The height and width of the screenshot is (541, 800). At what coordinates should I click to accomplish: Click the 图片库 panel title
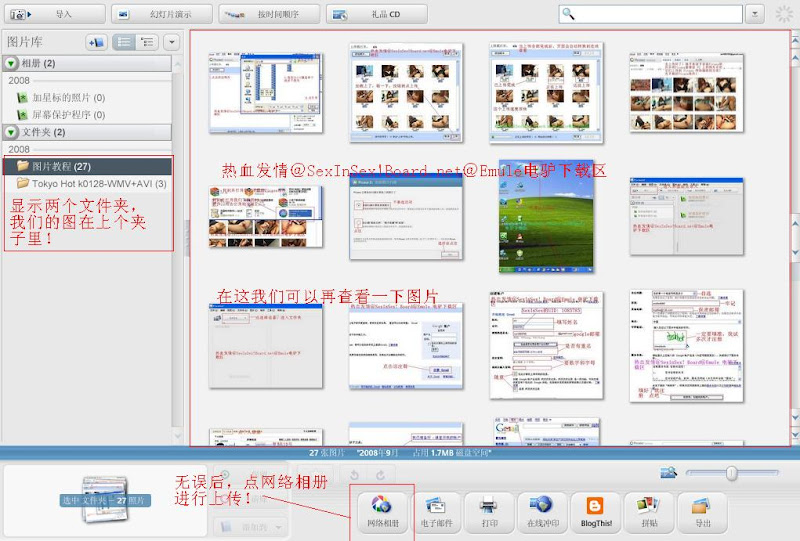(24, 42)
